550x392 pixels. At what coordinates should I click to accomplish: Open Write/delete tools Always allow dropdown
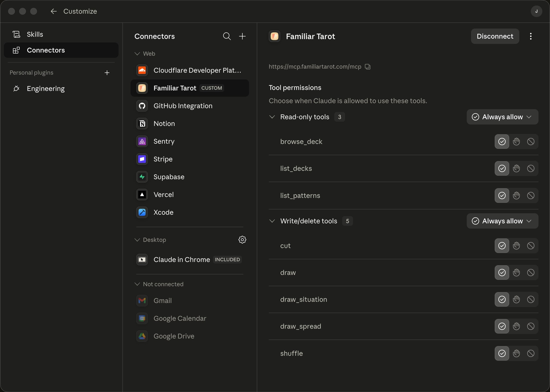click(502, 221)
